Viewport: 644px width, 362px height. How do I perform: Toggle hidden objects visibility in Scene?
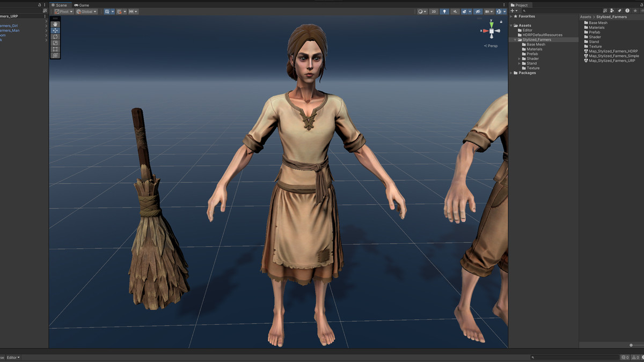[478, 11]
